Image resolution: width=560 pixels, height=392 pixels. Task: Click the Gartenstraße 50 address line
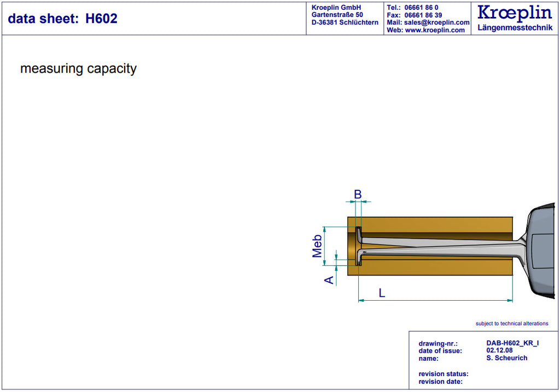[337, 15]
